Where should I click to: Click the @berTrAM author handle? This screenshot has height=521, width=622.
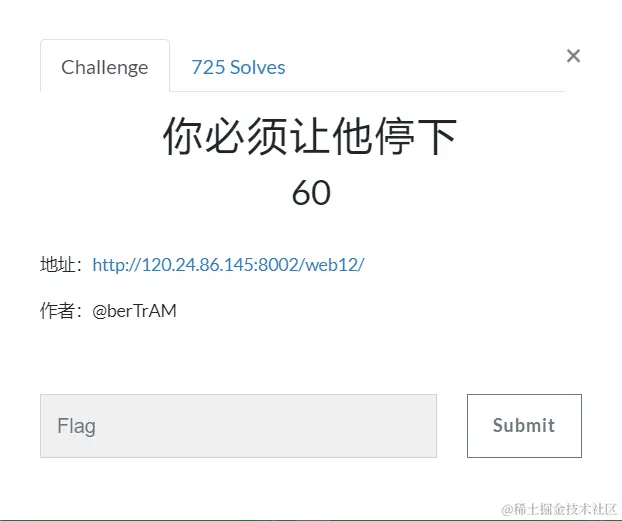pyautogui.click(x=134, y=311)
